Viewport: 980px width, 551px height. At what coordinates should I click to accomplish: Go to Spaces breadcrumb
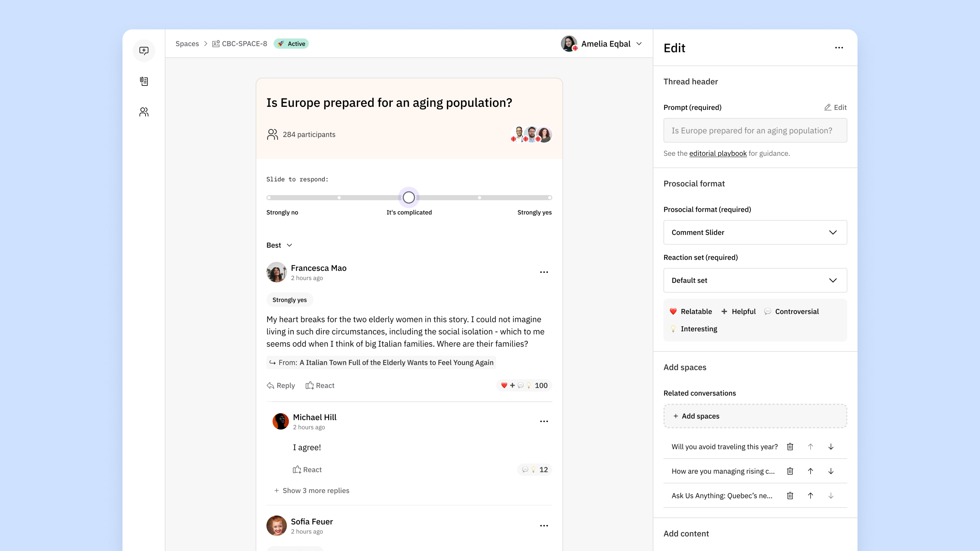pos(187,44)
